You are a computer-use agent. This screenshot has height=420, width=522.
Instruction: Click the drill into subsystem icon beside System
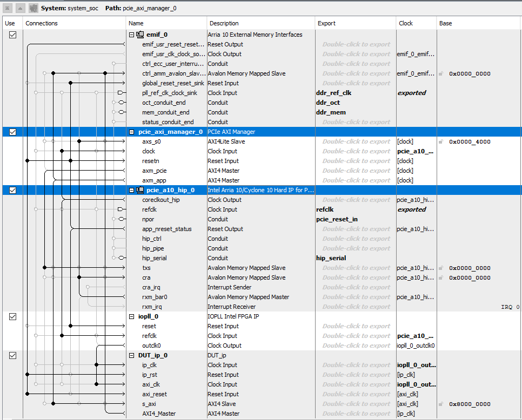[34, 8]
